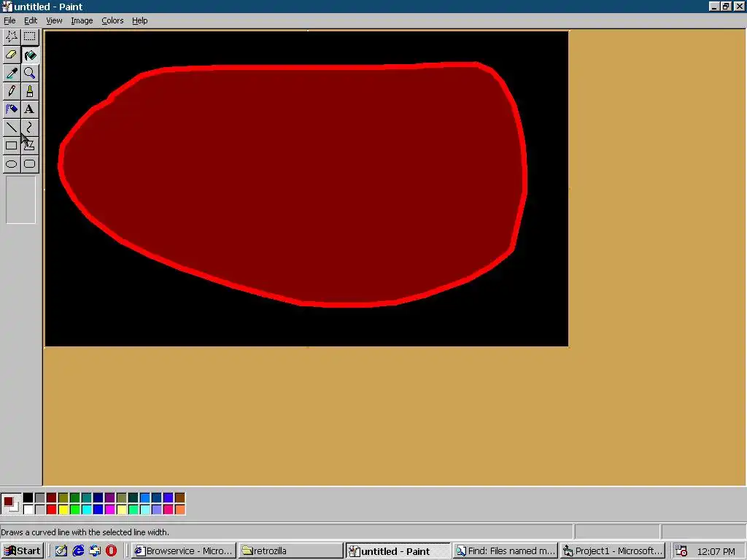Pick the magenta palette color
The width and height of the screenshot is (747, 560).
109,510
